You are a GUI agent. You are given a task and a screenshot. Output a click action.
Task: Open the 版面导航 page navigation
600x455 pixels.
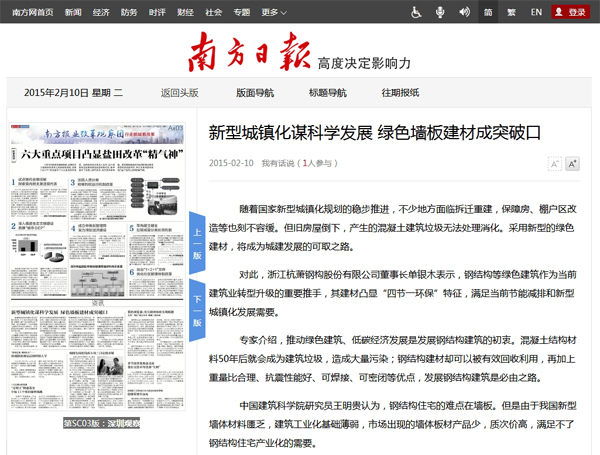click(x=255, y=93)
